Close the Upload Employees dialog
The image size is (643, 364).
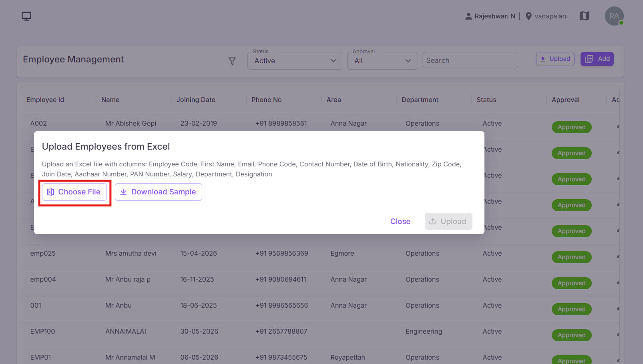pos(400,222)
